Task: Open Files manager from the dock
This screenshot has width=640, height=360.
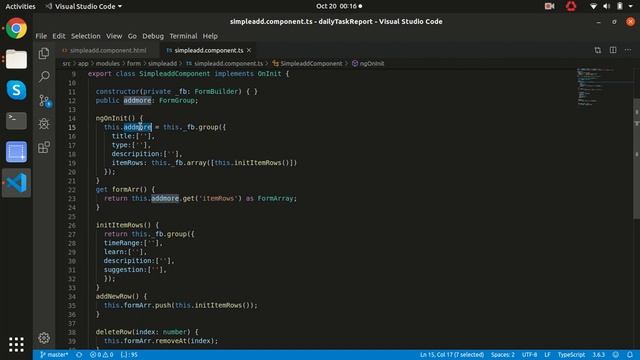Action: click(x=16, y=59)
